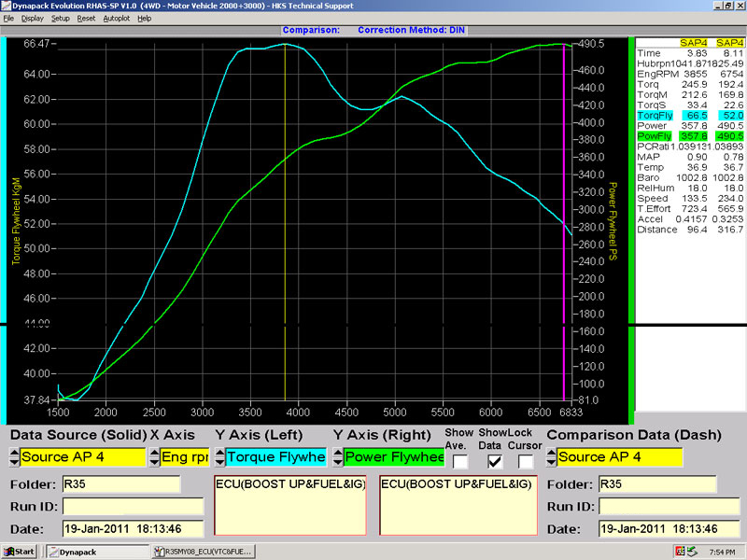
Task: Toggle the Lock Cursor checkbox
Action: [x=526, y=460]
